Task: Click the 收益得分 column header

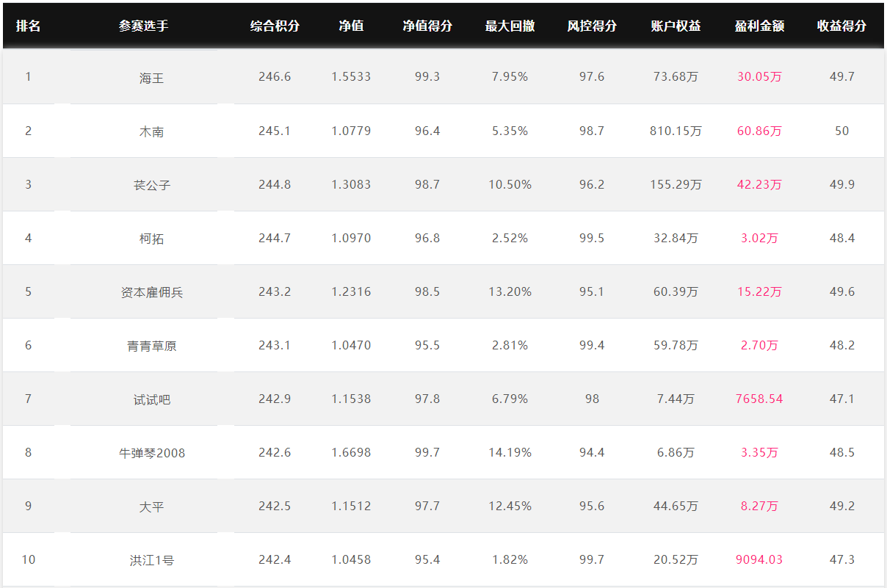Action: [x=841, y=26]
